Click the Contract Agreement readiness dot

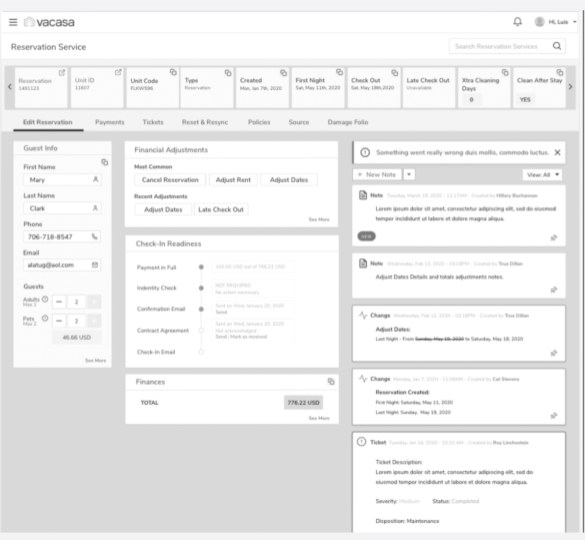[201, 330]
